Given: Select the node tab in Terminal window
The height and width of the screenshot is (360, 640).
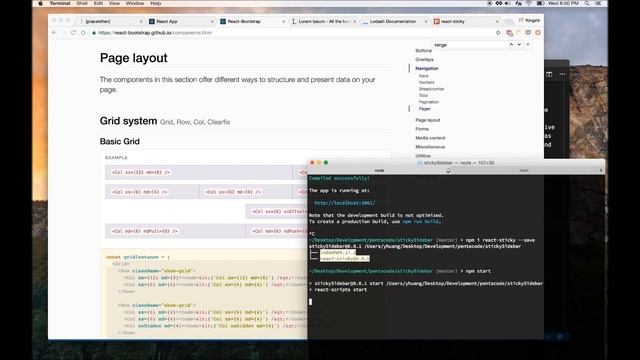Looking at the screenshot, I should click(379, 171).
